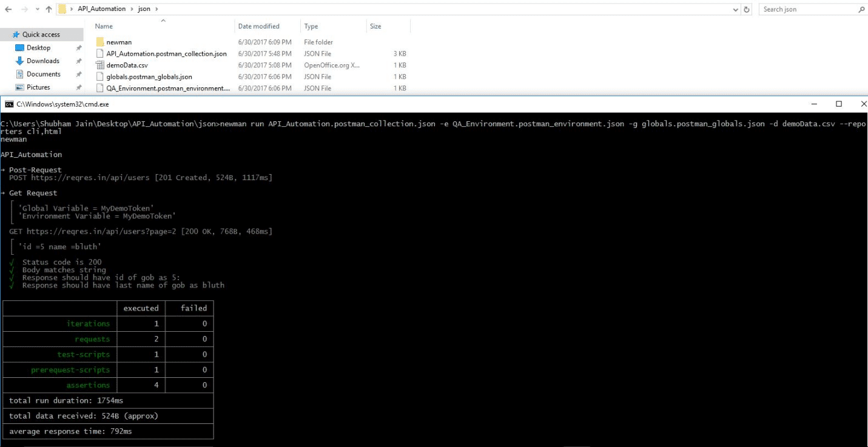Refresh the json folder view
The image size is (868, 447).
pyautogui.click(x=747, y=10)
